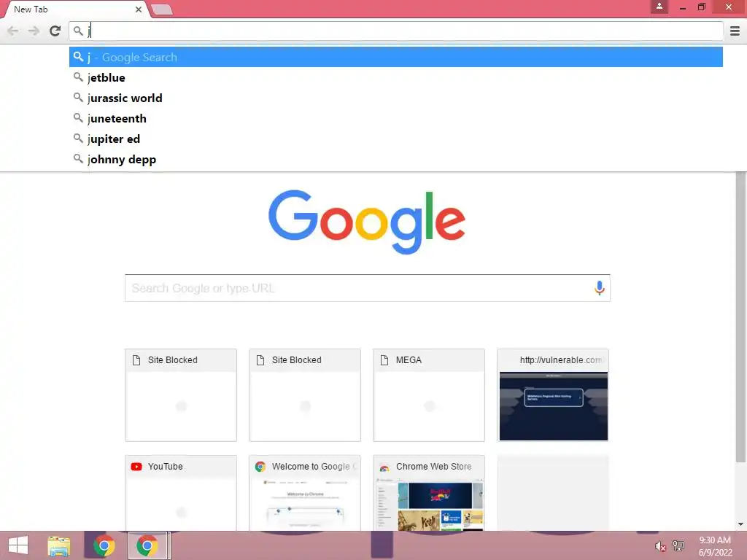This screenshot has height=560, width=747.
Task: Restore down the Chrome window
Action: tap(701, 7)
